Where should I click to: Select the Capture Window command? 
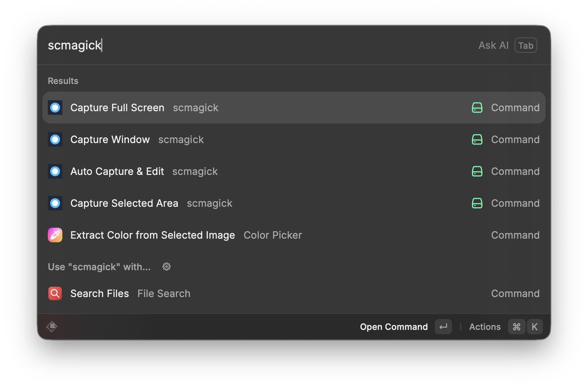click(294, 140)
